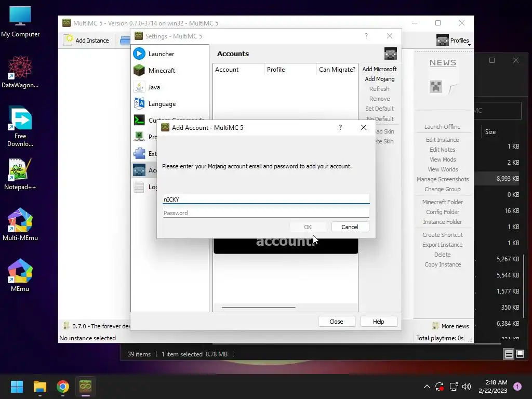Open the volume control in system tray

[467, 387]
